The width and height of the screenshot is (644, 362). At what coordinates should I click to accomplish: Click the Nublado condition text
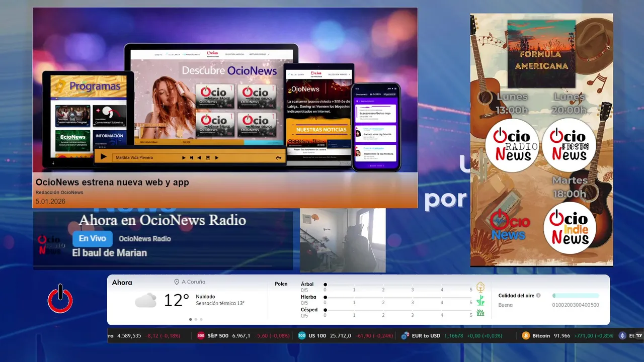[x=206, y=297]
